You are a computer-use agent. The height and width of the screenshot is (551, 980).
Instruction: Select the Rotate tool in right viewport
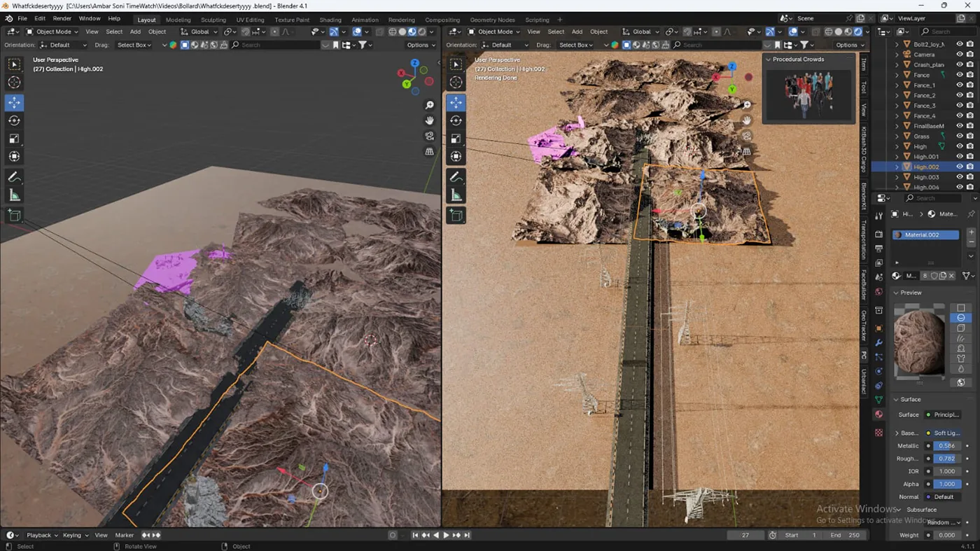click(x=456, y=120)
